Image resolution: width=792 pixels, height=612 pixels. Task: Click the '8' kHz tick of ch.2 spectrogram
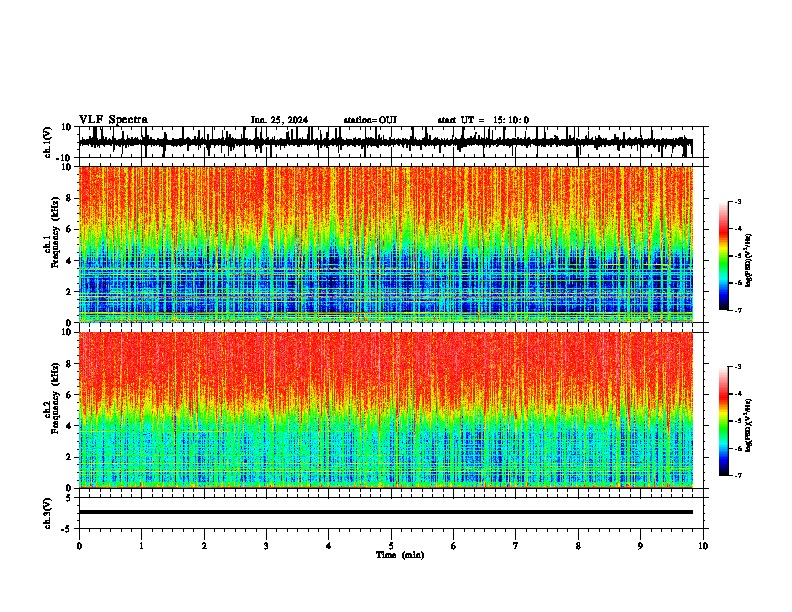[x=69, y=364]
